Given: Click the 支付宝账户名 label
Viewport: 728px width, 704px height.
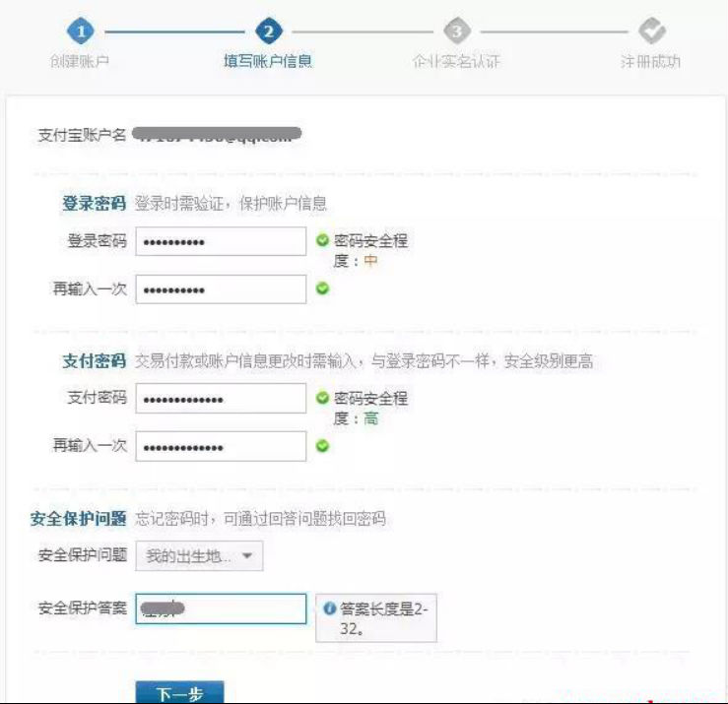Looking at the screenshot, I should (82, 135).
